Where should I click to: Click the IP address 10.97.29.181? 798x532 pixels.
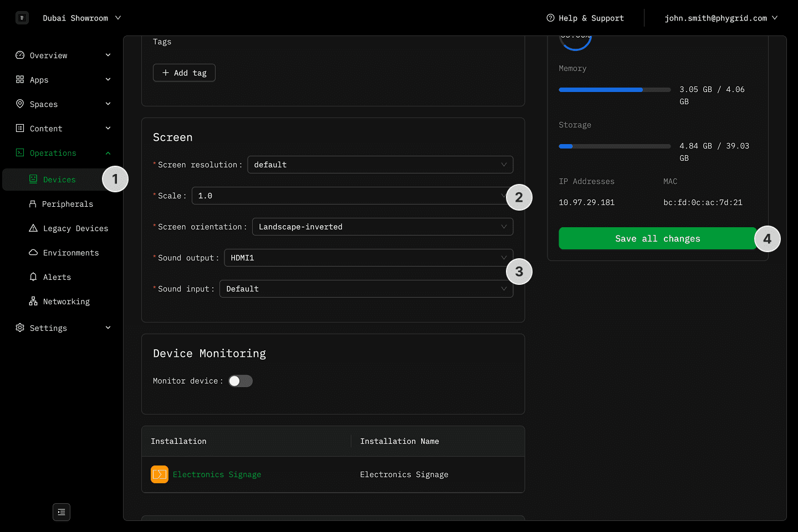point(587,202)
